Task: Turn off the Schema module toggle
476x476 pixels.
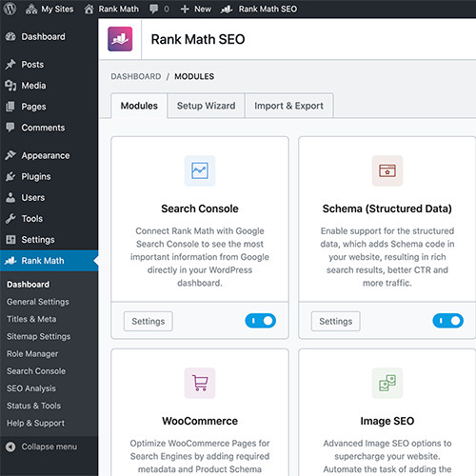Action: pyautogui.click(x=448, y=321)
